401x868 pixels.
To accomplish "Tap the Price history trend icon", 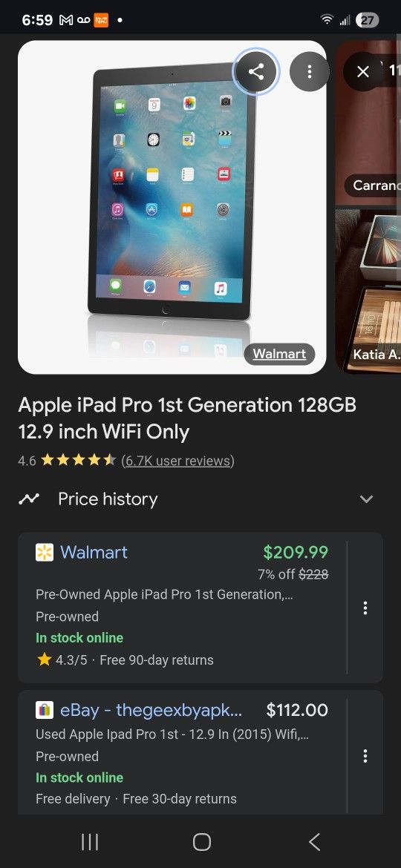I will (x=29, y=499).
